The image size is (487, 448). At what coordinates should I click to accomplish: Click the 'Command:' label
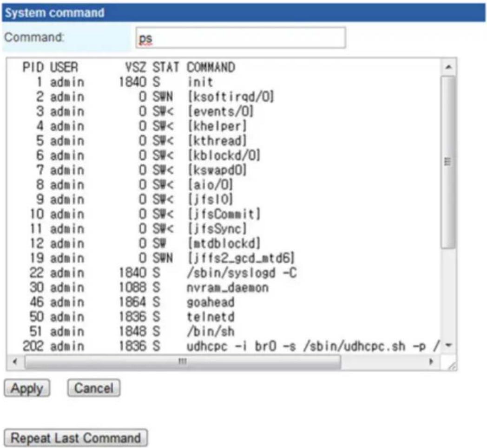pyautogui.click(x=34, y=37)
